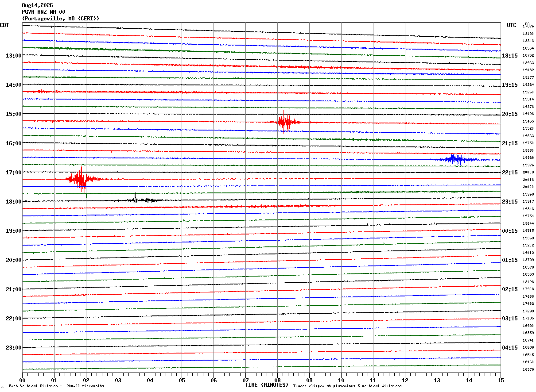Select the 23:00 CDT time label

point(14,348)
